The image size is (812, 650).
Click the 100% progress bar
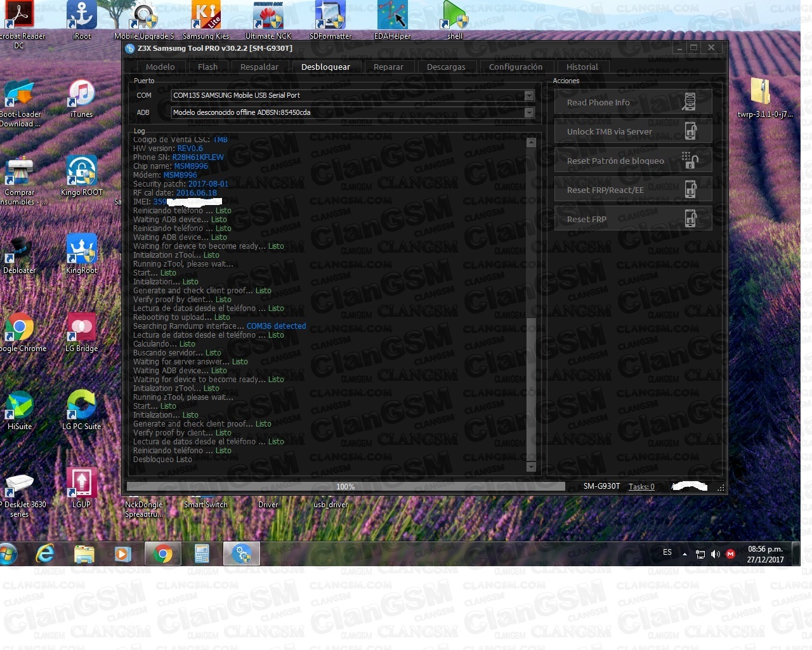tap(346, 487)
